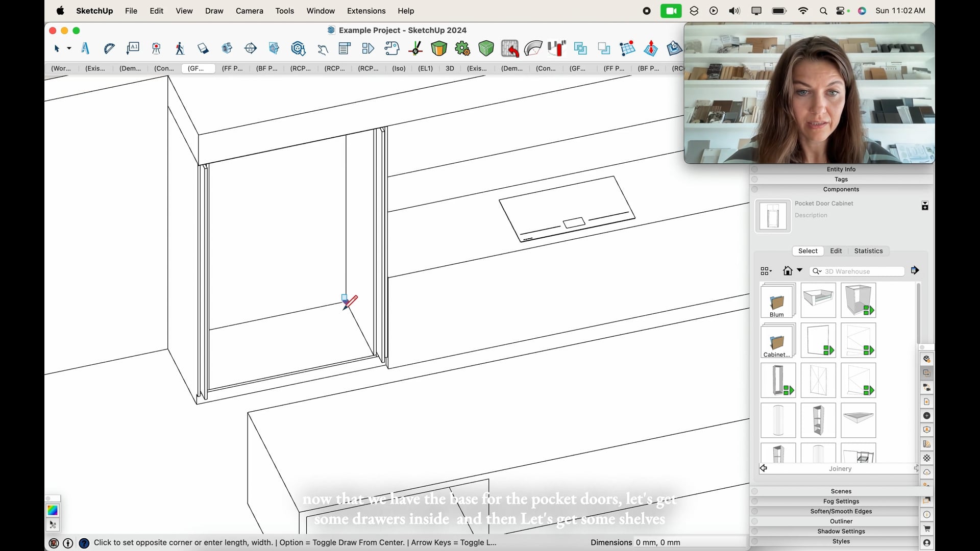Viewport: 980px width, 551px height.
Task: Click the Joinery back navigation arrow
Action: [x=764, y=468]
